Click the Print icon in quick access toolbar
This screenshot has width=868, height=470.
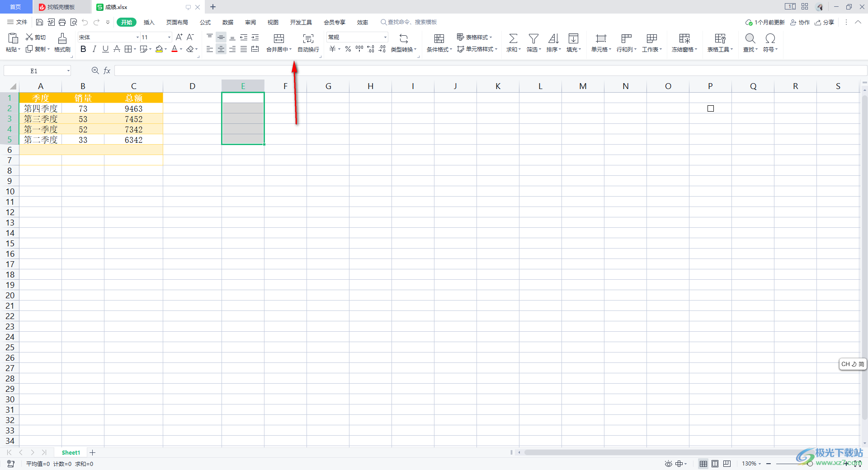click(62, 22)
